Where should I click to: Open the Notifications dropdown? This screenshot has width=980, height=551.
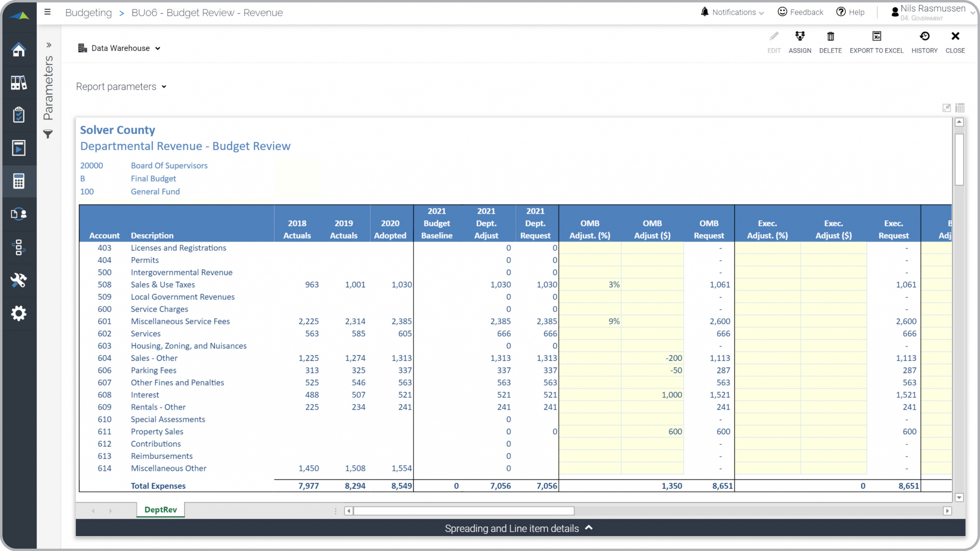(x=732, y=12)
